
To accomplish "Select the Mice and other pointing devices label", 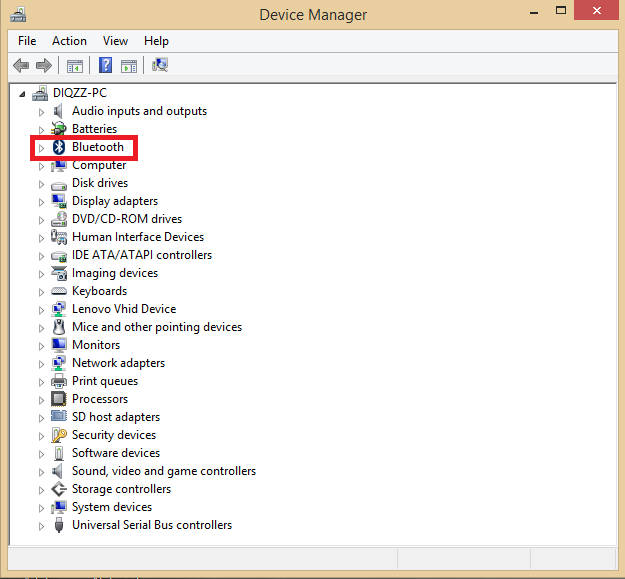I will click(157, 327).
